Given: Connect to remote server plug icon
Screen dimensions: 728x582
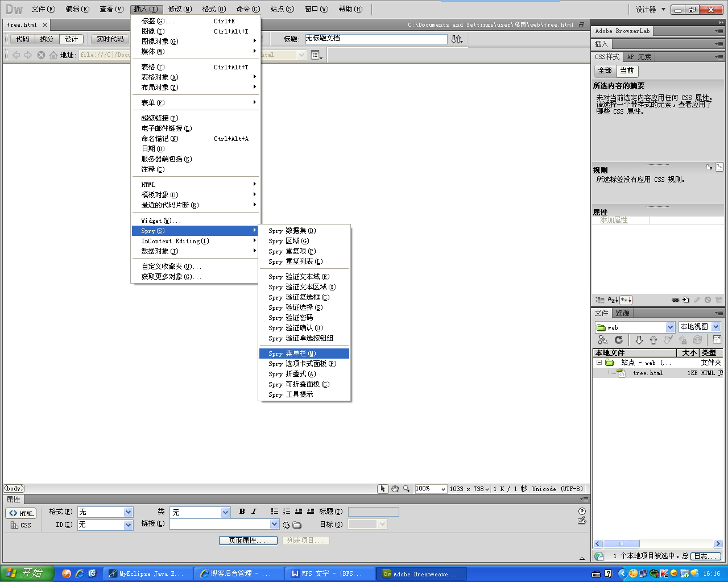Looking at the screenshot, I should [x=603, y=340].
